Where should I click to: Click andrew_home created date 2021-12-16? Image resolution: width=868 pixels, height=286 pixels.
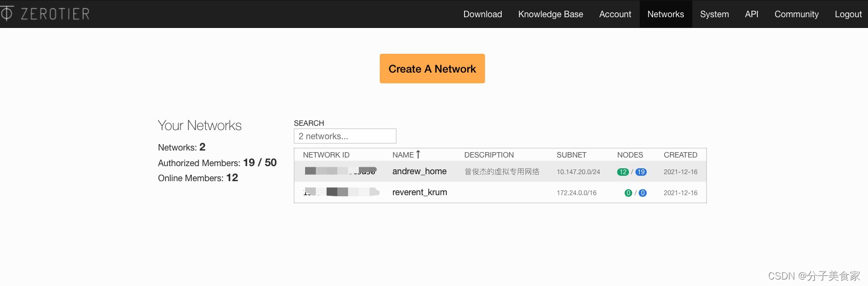point(681,172)
